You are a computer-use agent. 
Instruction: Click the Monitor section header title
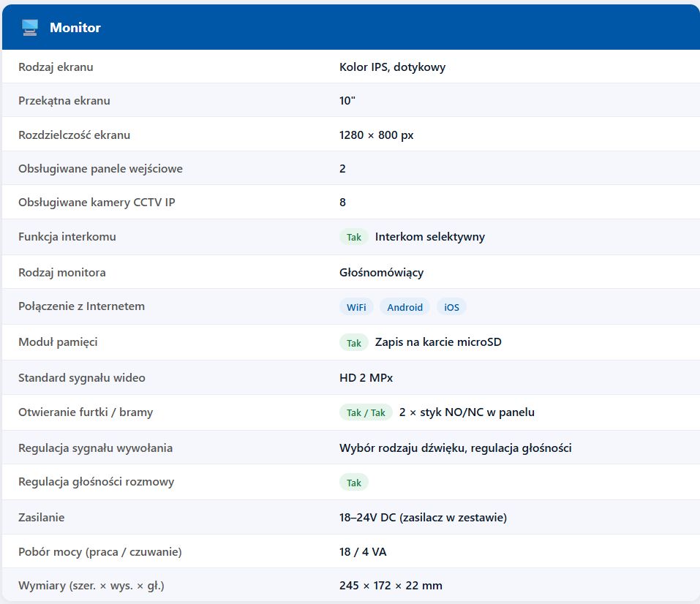75,28
